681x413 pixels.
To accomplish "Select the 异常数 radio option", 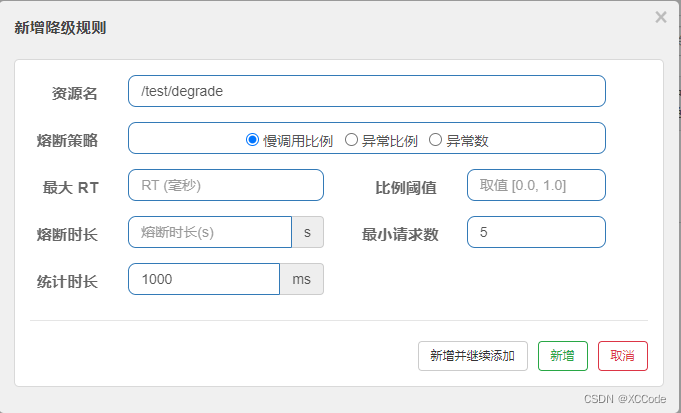I will [435, 140].
